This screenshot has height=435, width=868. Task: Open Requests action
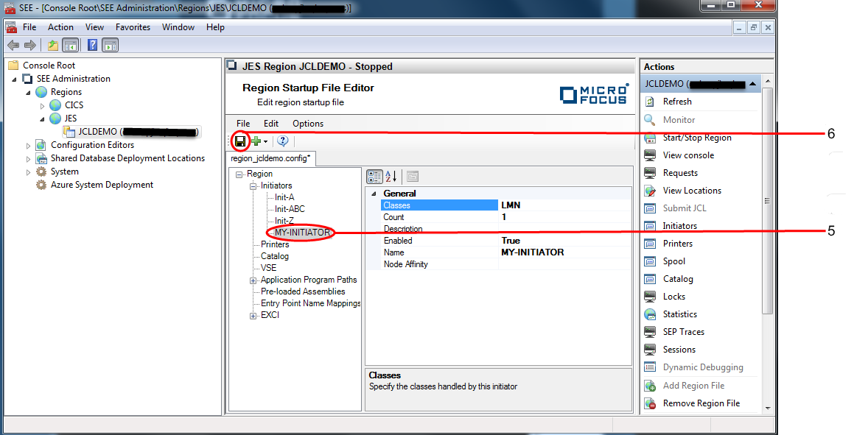point(680,173)
